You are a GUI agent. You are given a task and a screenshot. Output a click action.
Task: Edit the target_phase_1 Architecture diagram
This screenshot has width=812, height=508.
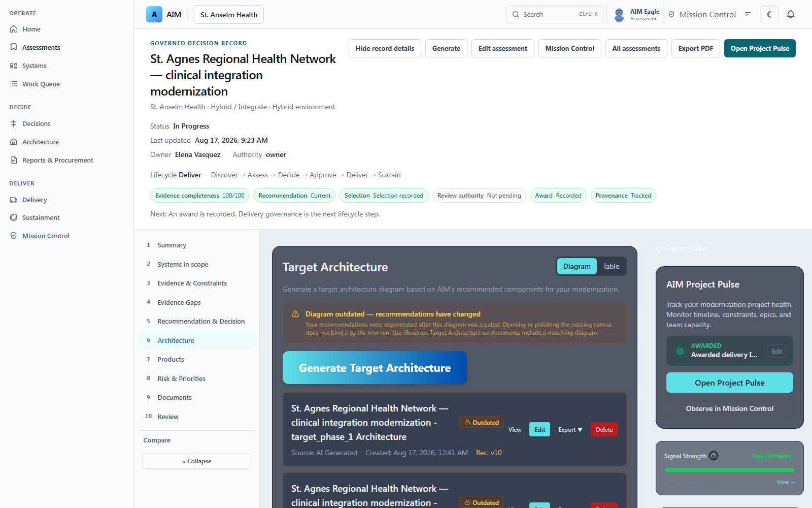(x=539, y=430)
